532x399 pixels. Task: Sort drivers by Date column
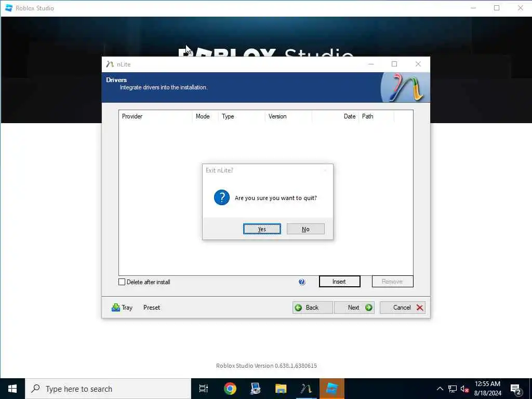(x=335, y=116)
